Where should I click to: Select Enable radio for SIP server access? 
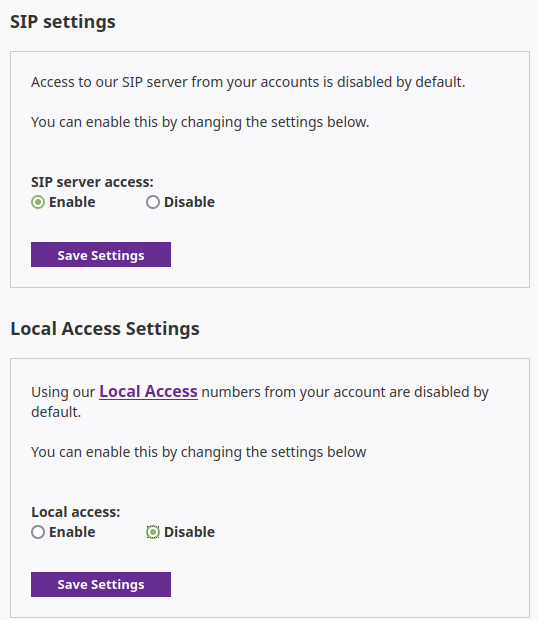38,202
